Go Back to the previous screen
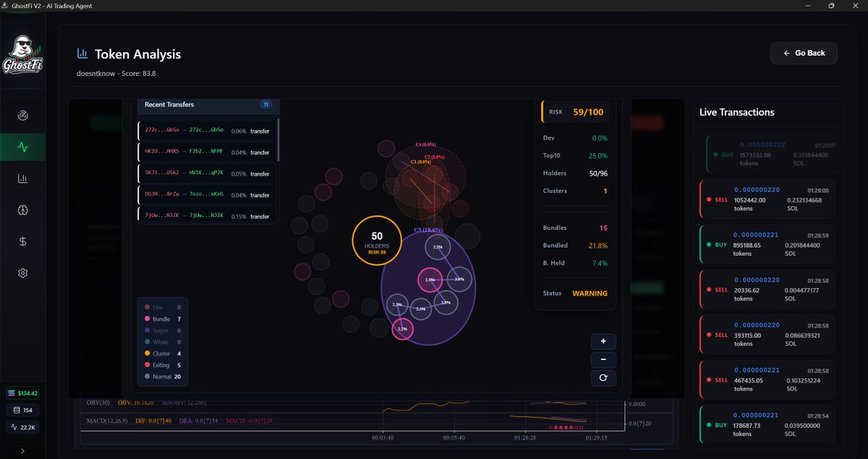Image resolution: width=868 pixels, height=459 pixels. pyautogui.click(x=804, y=53)
